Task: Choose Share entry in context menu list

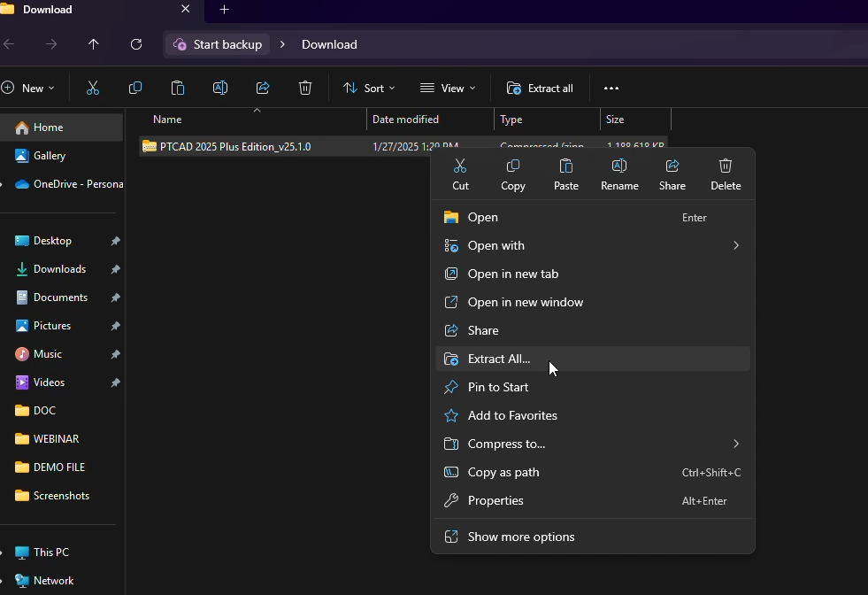Action: pyautogui.click(x=592, y=330)
